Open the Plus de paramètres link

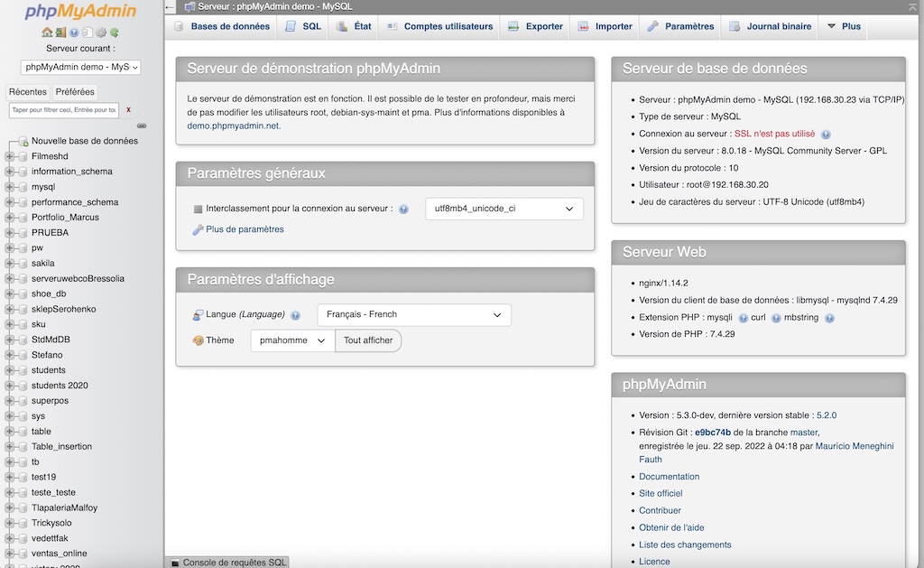click(x=245, y=229)
